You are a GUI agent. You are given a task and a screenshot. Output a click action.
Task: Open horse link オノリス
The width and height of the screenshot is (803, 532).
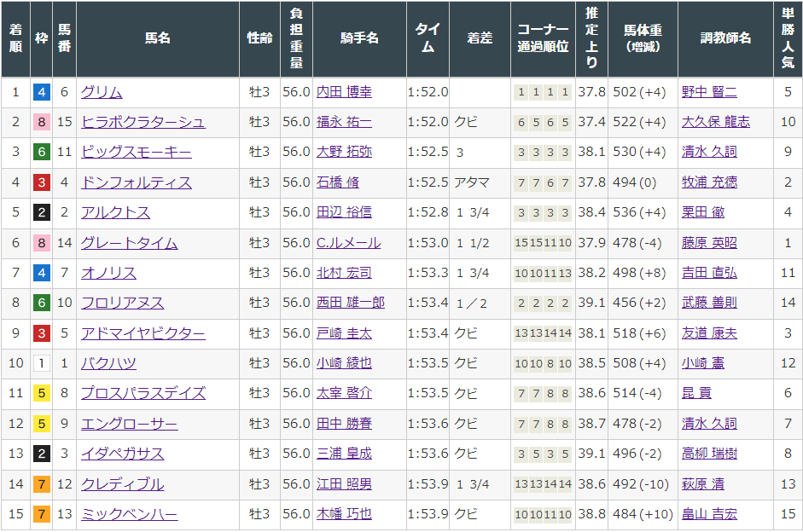[x=108, y=273]
